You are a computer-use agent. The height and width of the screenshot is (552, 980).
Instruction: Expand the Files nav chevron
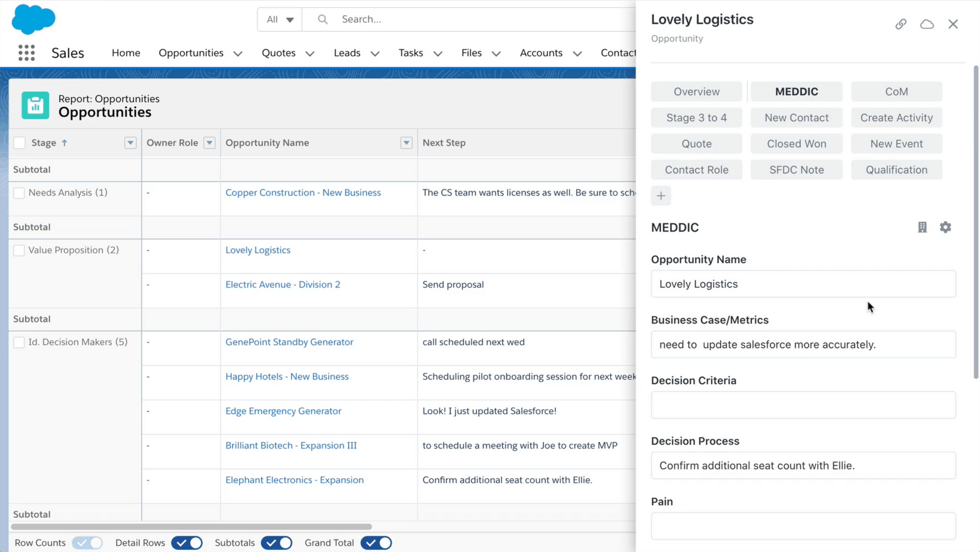pyautogui.click(x=496, y=53)
